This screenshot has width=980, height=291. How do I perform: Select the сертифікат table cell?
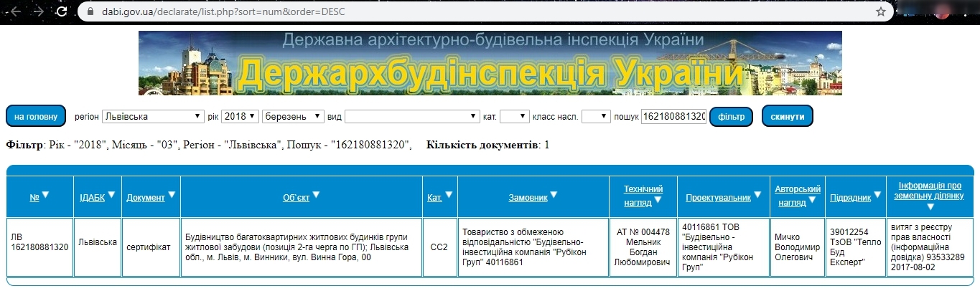[x=150, y=247]
